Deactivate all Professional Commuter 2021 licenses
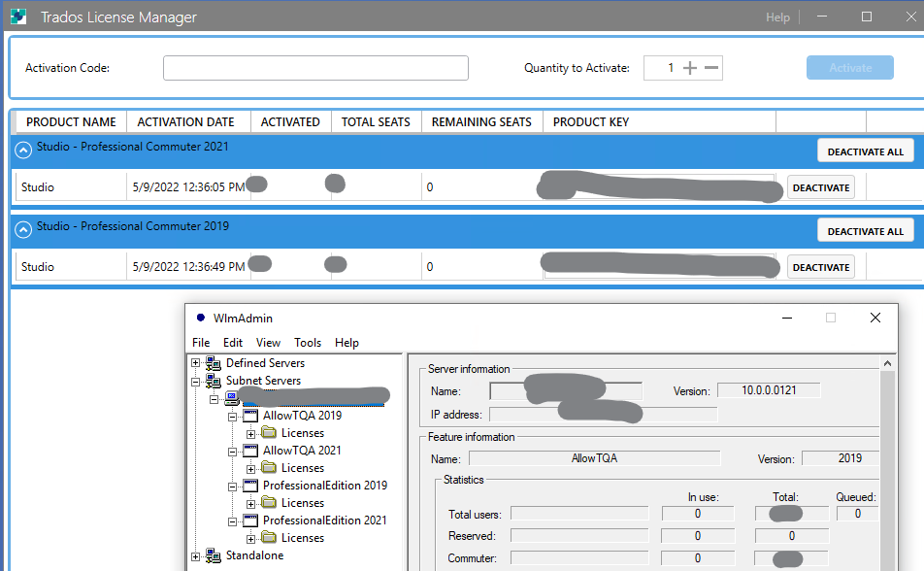 click(x=865, y=151)
